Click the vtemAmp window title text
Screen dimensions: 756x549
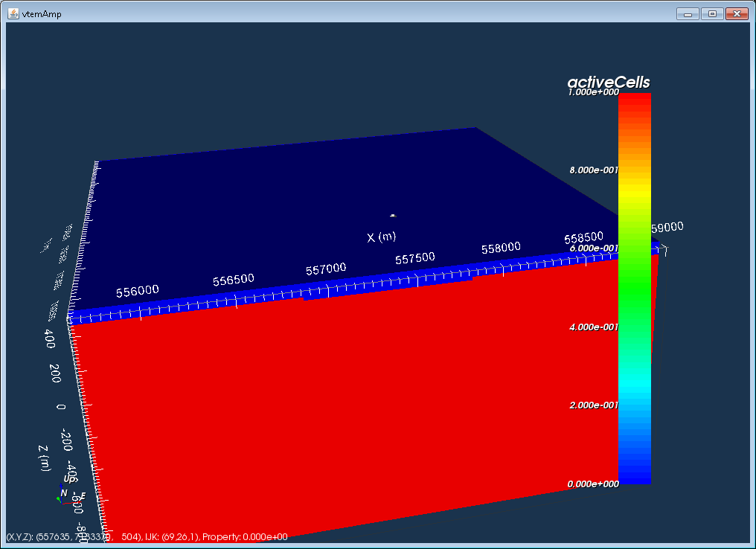tap(42, 14)
